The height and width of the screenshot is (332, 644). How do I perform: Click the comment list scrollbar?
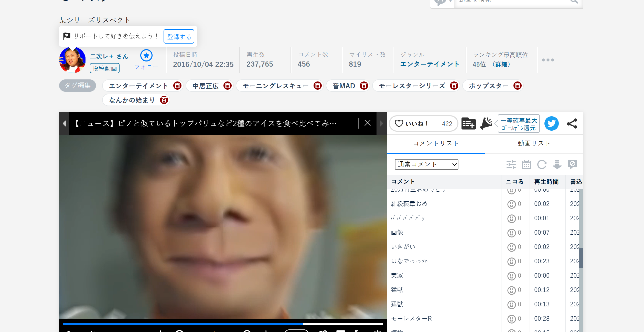pos(581,258)
